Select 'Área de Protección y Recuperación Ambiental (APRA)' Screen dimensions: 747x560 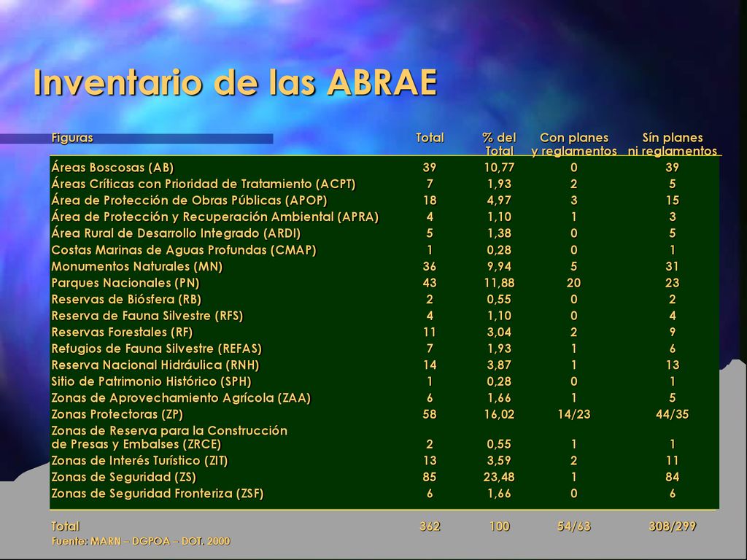[x=215, y=217]
